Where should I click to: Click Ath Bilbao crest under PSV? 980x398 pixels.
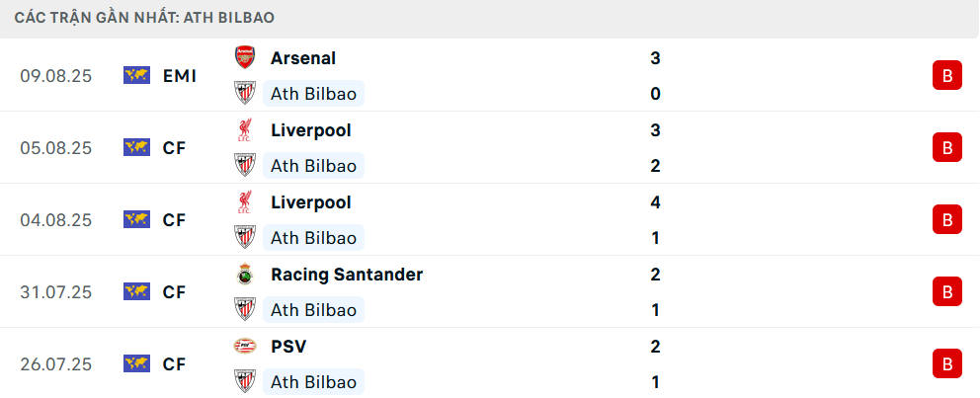pos(244,382)
